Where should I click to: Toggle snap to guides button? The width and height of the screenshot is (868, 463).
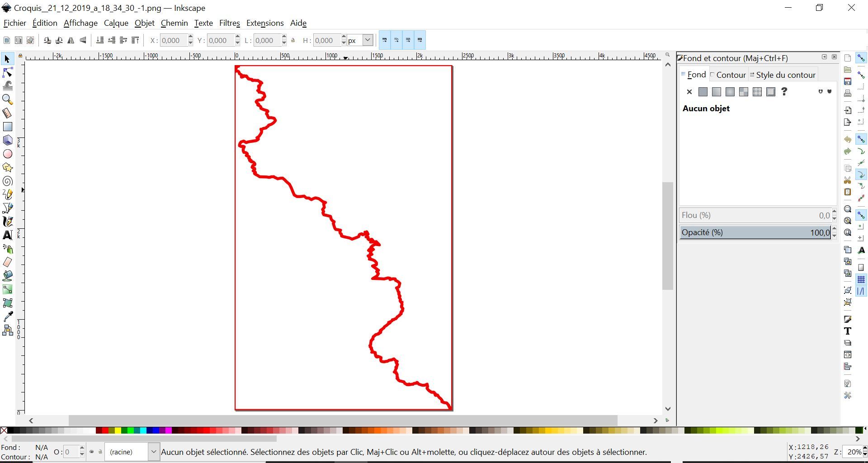861,291
